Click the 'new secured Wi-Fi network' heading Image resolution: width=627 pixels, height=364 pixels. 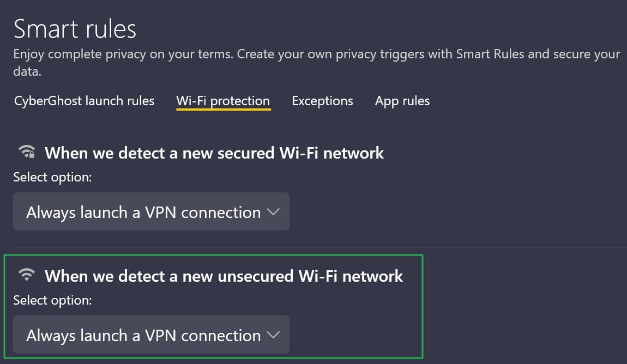click(214, 153)
